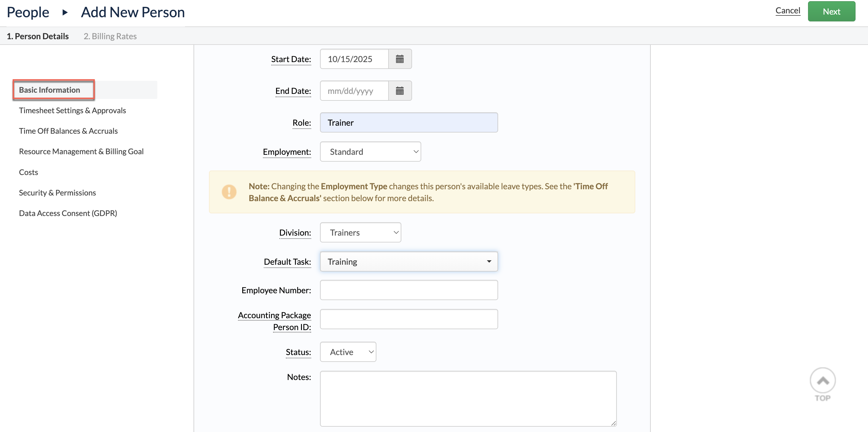Click the Add New Person heading

pyautogui.click(x=133, y=12)
